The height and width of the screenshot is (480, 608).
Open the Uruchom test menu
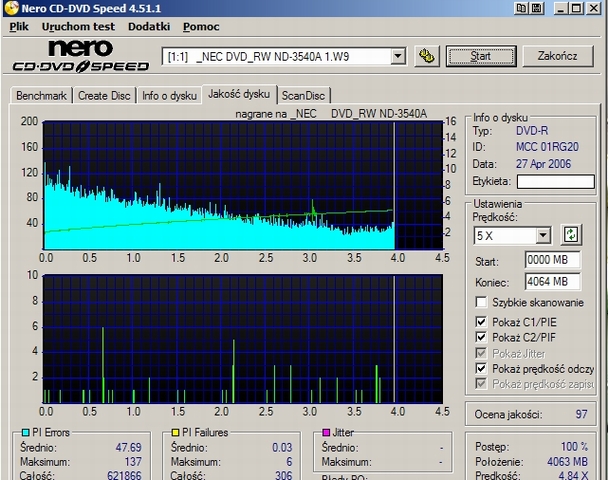78,26
